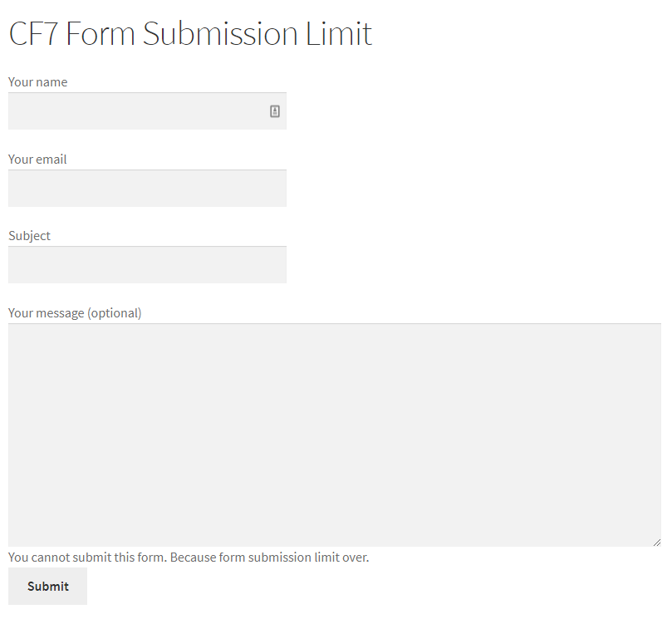672x619 pixels.
Task: Click the 'Your email' label
Action: (x=37, y=160)
